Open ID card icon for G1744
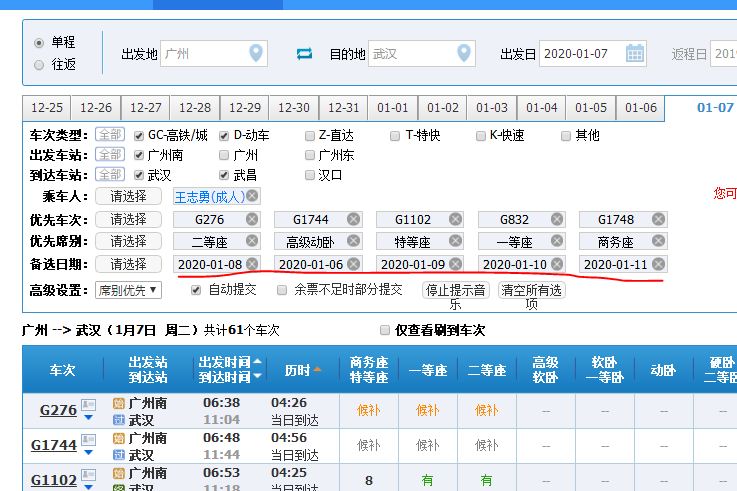The width and height of the screenshot is (737, 491). tap(88, 440)
